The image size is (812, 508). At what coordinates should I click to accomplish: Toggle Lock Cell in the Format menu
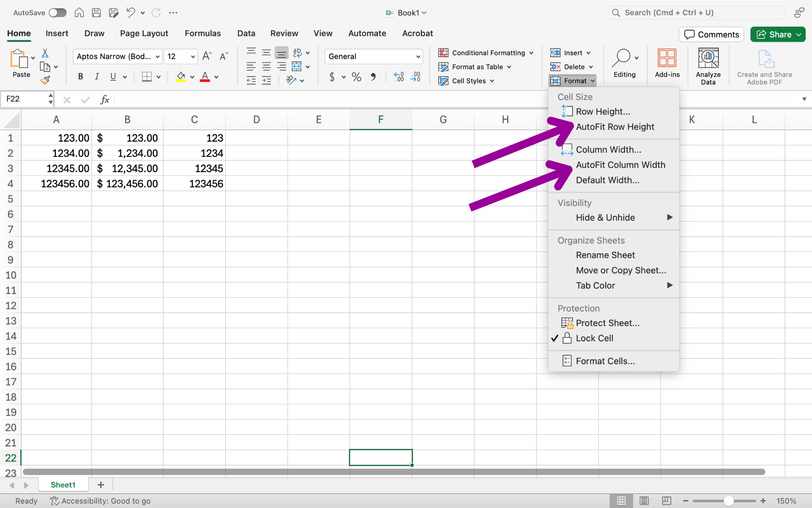click(594, 339)
